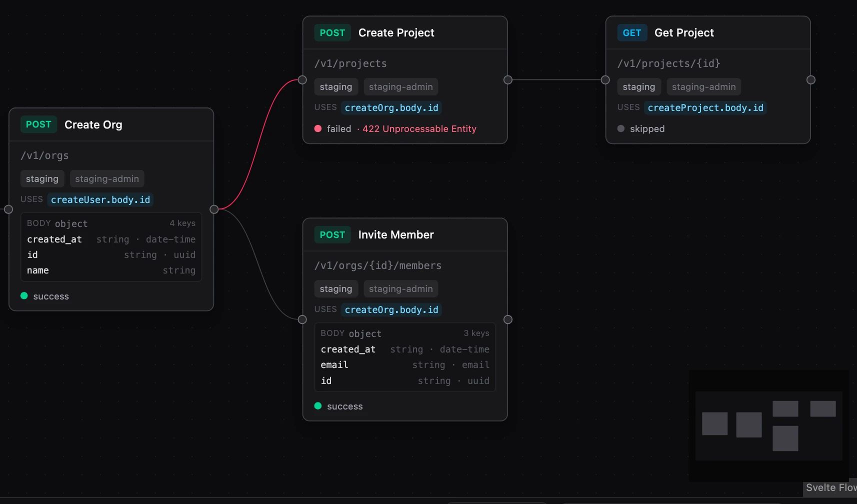Click the staging-admin tag on Create Org
This screenshot has height=504, width=857.
tap(107, 179)
